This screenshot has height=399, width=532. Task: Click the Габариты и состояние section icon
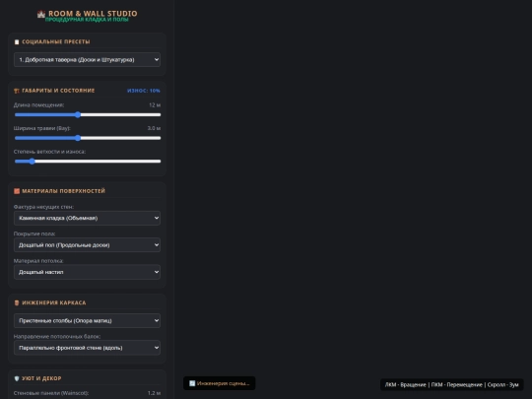17,91
